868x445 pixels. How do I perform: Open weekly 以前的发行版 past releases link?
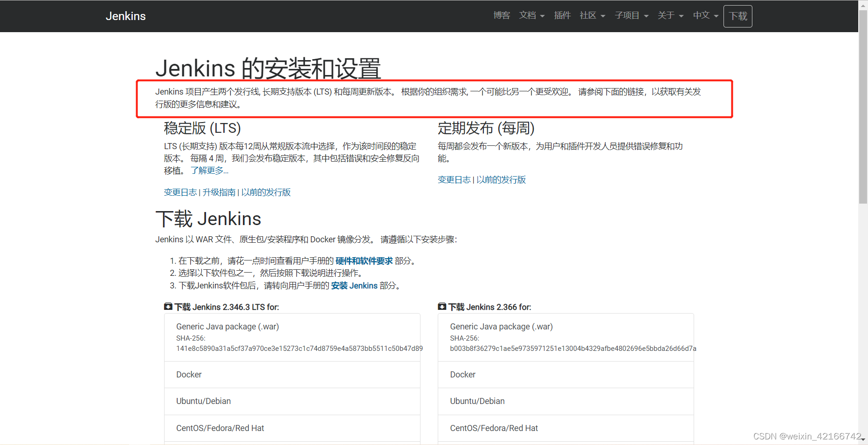pos(501,180)
